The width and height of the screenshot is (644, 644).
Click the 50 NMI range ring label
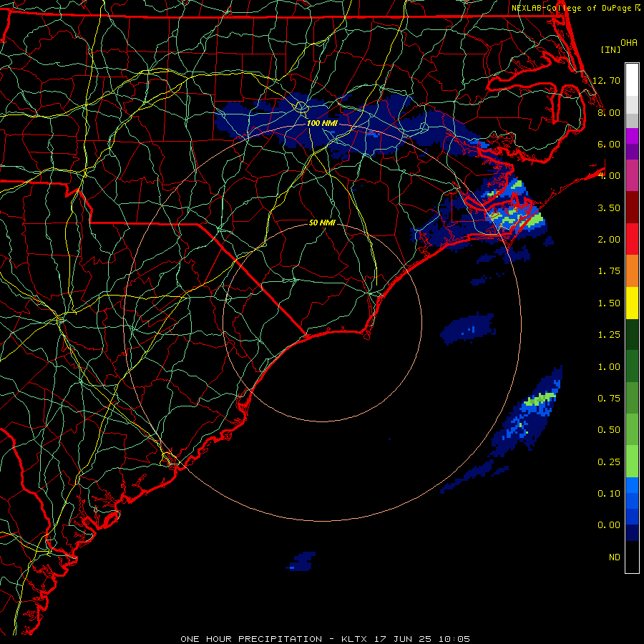click(x=322, y=223)
